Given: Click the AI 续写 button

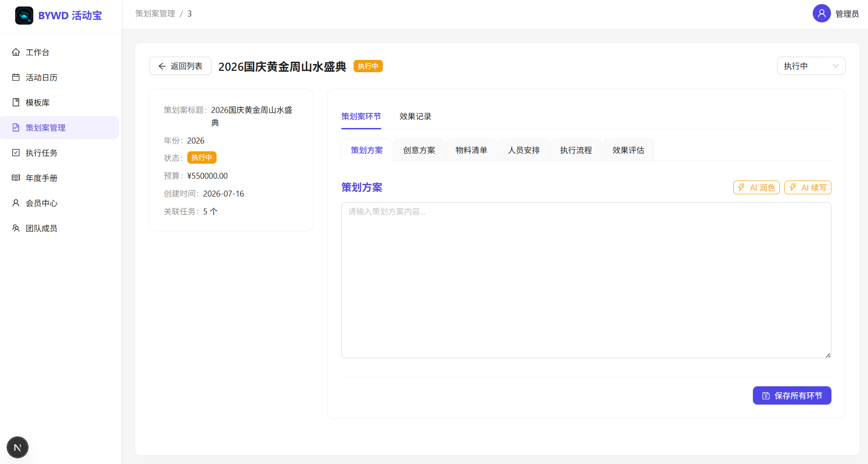Looking at the screenshot, I should (x=808, y=187).
